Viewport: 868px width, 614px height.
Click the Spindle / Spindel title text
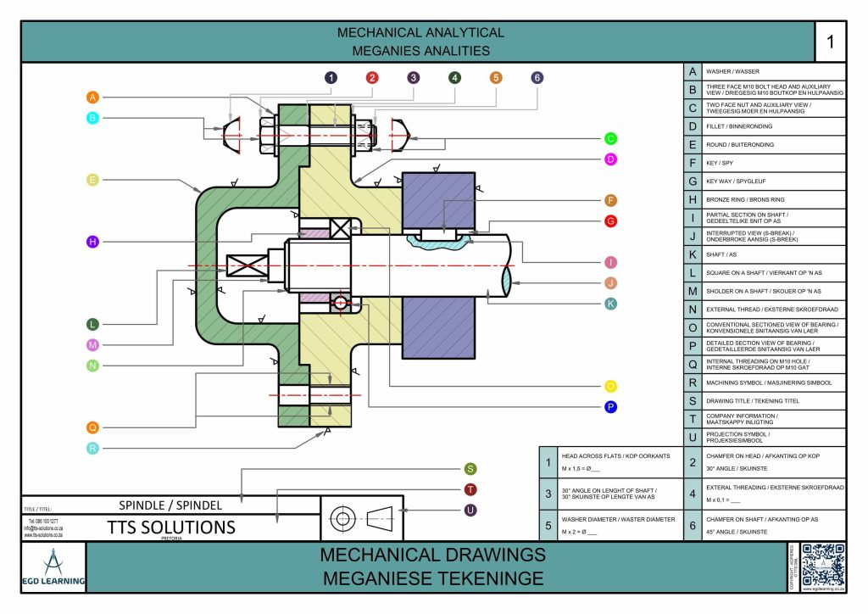pyautogui.click(x=170, y=505)
